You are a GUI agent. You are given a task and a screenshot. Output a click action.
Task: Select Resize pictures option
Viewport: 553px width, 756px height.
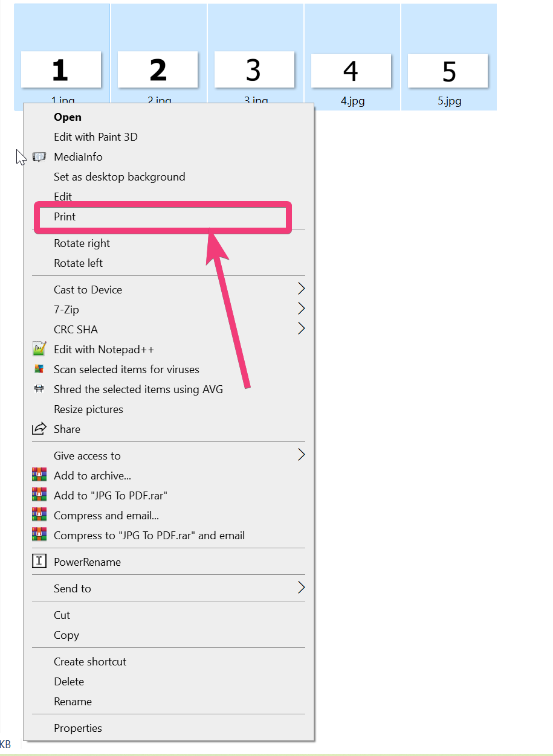[x=88, y=409]
